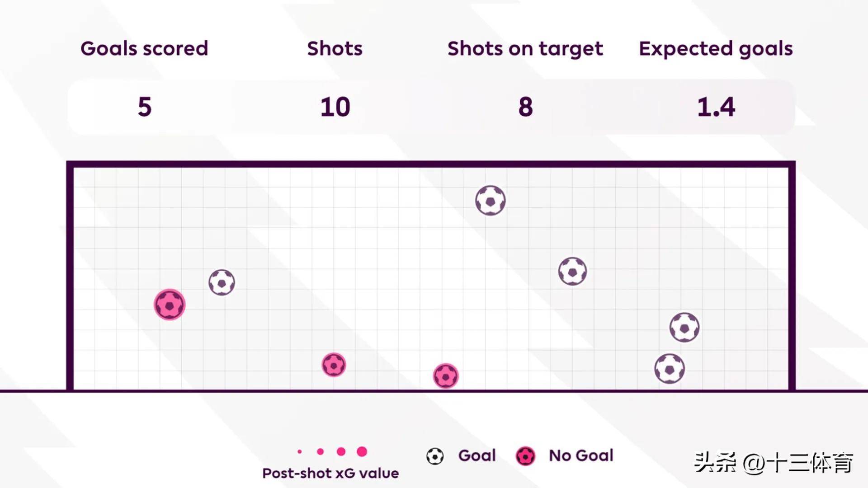Select the white Goal ball icon in the legend
The width and height of the screenshot is (868, 488).
[435, 456]
